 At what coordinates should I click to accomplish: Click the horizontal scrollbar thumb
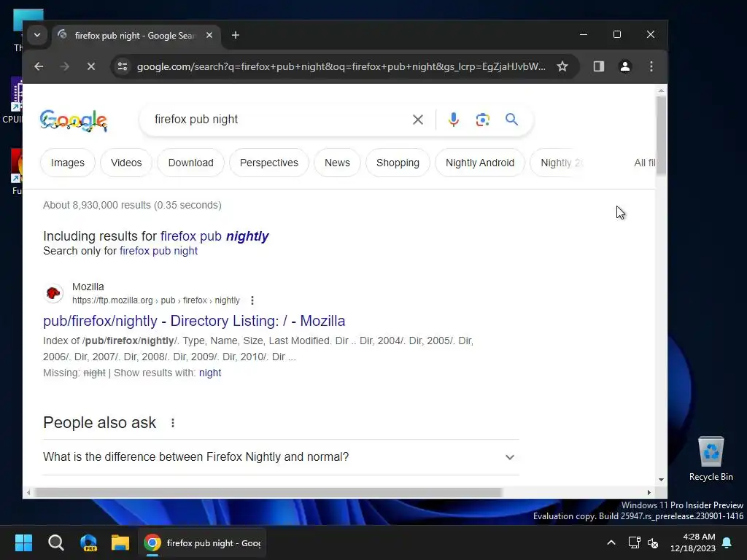tap(268, 492)
